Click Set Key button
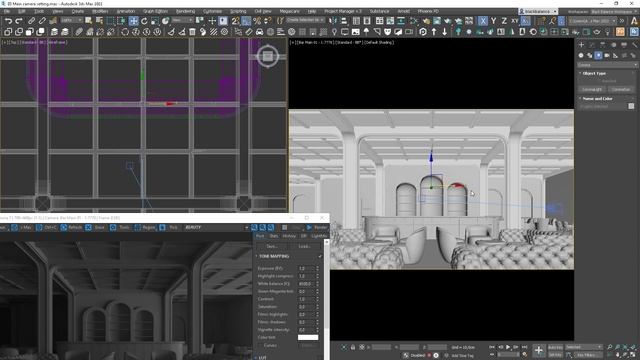 pyautogui.click(x=555, y=355)
